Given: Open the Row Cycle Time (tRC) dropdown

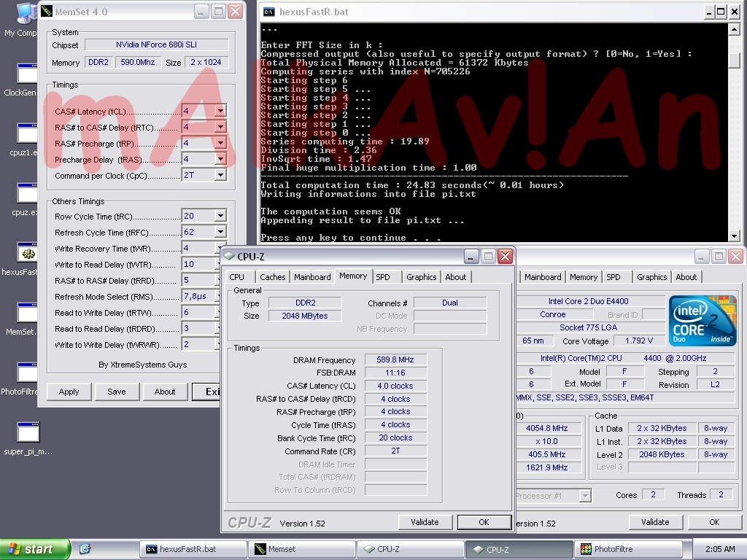Looking at the screenshot, I should coord(220,216).
